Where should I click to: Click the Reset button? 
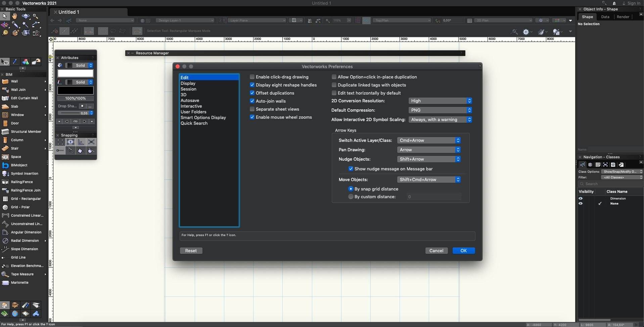pos(191,251)
